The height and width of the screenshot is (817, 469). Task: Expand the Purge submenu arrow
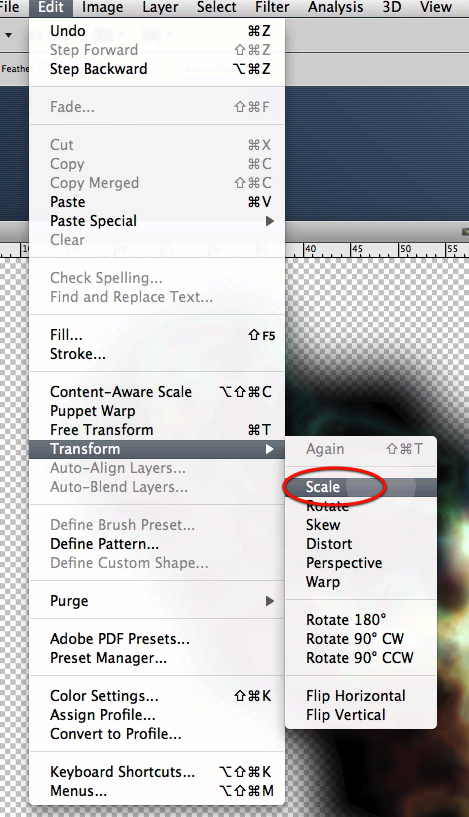269,601
